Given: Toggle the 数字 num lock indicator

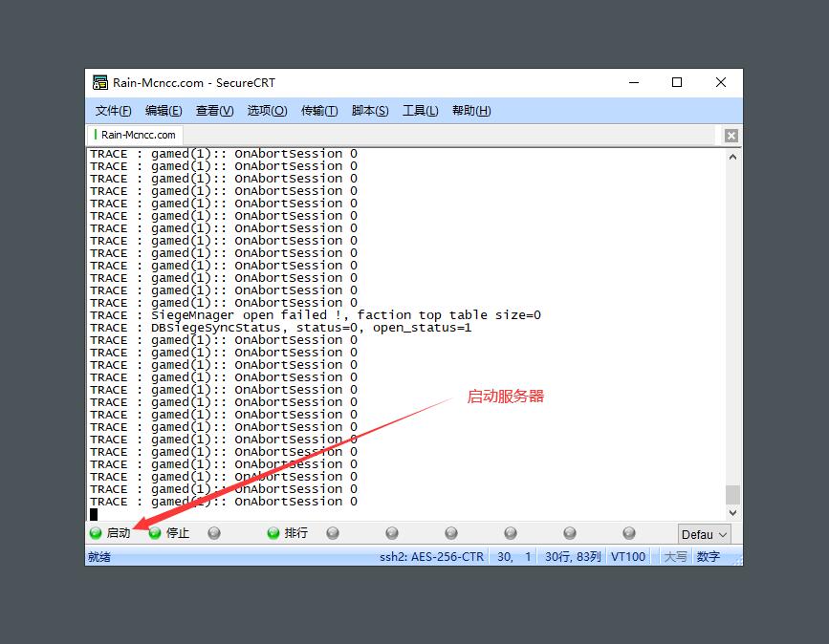Looking at the screenshot, I should [x=709, y=556].
